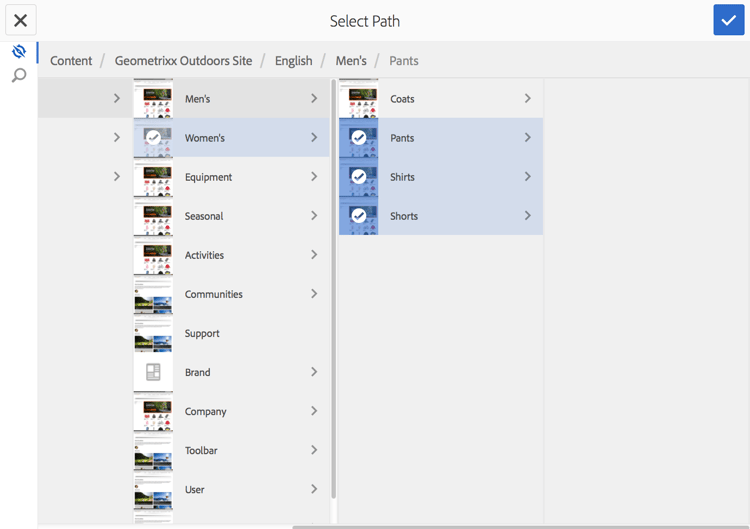
Task: Expand the Coats item chevron
Action: (x=528, y=99)
